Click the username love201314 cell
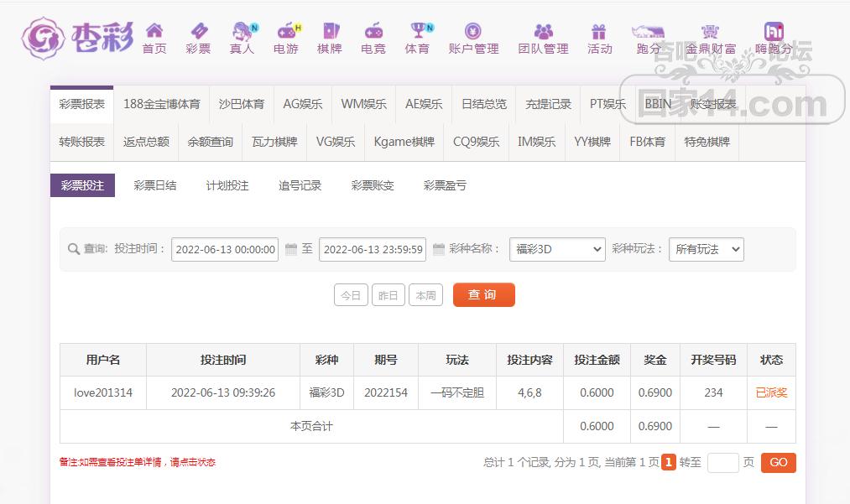850x504 pixels. click(103, 393)
